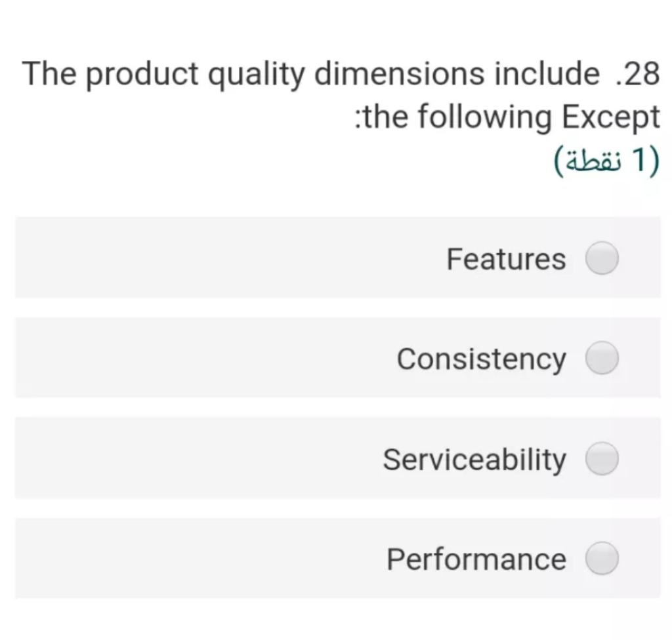Click the Serviceability option label text
This screenshot has width=672, height=640.
[475, 459]
